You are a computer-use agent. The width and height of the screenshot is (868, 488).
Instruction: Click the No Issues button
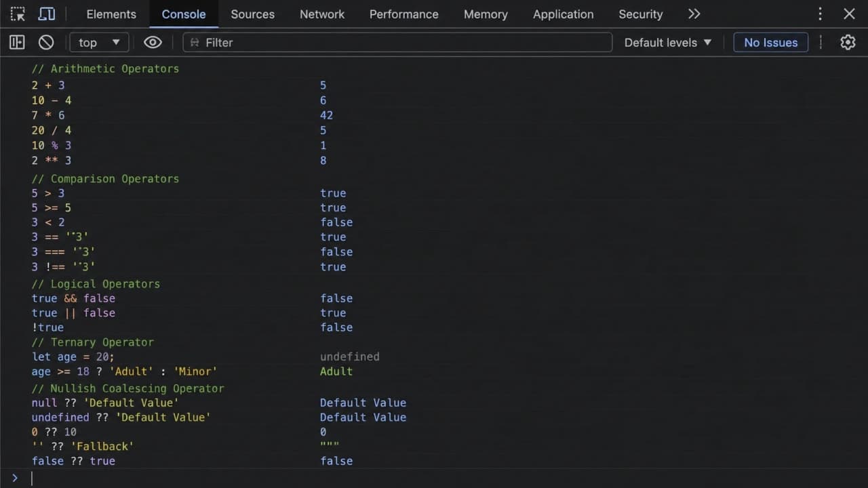(x=771, y=42)
